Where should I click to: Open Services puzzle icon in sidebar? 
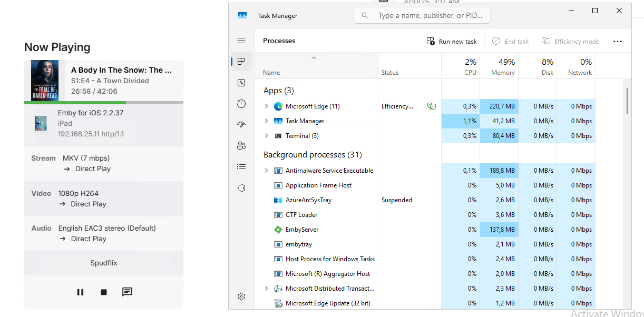click(x=241, y=188)
